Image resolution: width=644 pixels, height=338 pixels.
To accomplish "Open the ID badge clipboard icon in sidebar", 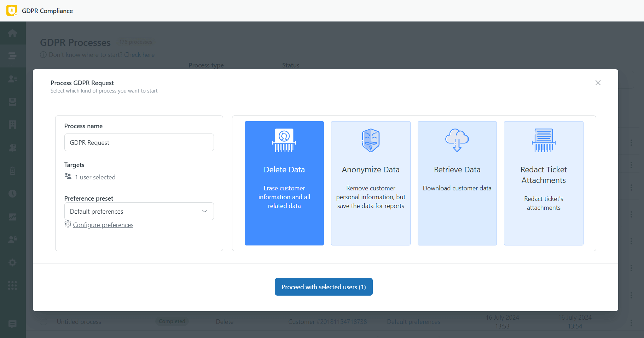I will (12, 171).
